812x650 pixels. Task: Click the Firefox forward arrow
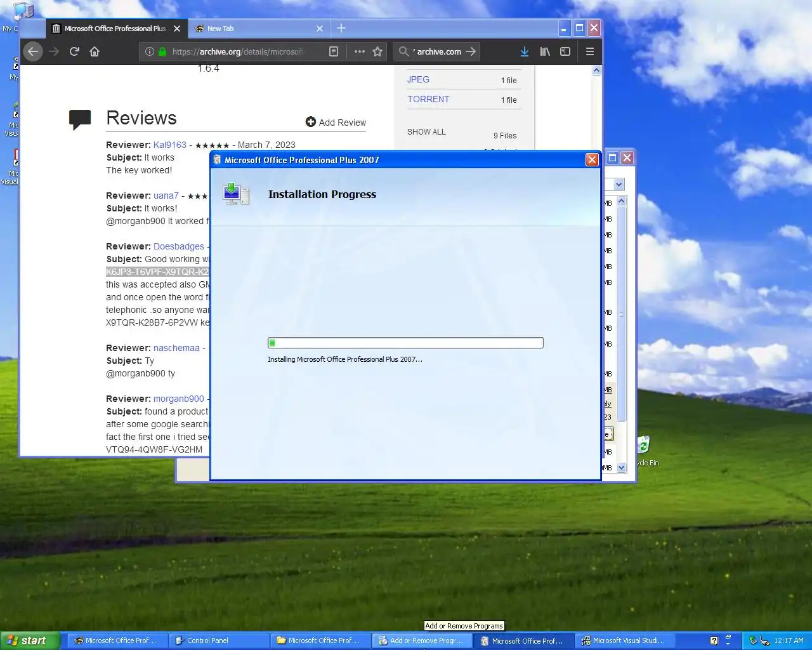(54, 51)
